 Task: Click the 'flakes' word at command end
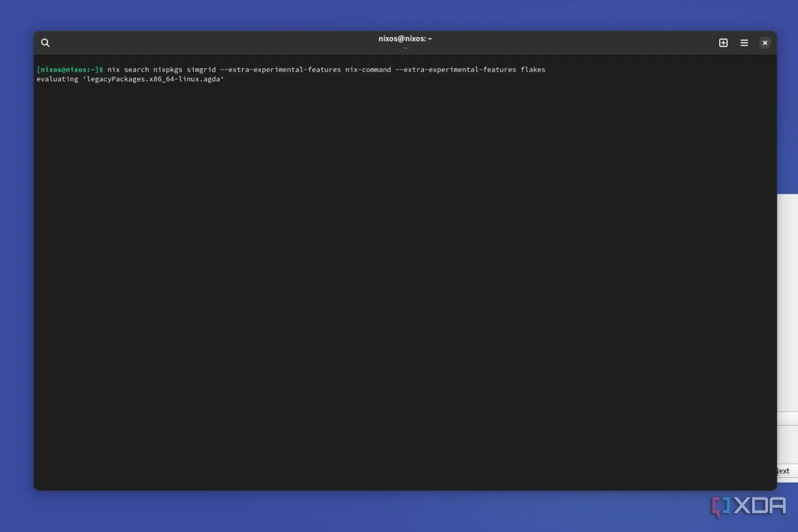pyautogui.click(x=533, y=70)
